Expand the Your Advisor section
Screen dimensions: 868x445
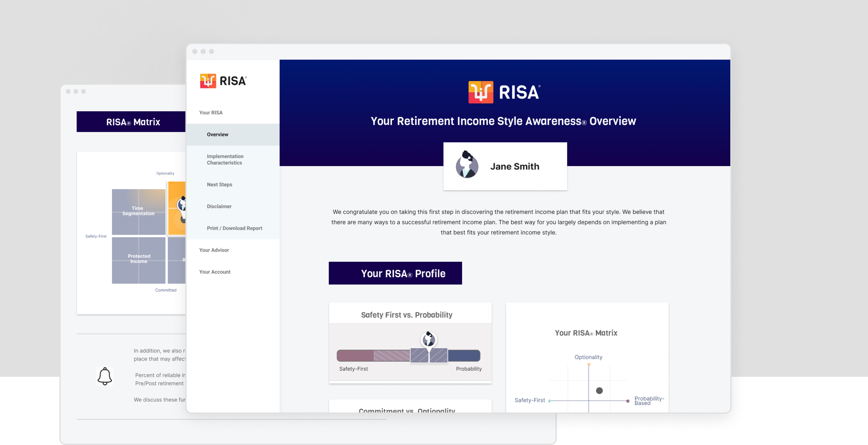point(214,250)
